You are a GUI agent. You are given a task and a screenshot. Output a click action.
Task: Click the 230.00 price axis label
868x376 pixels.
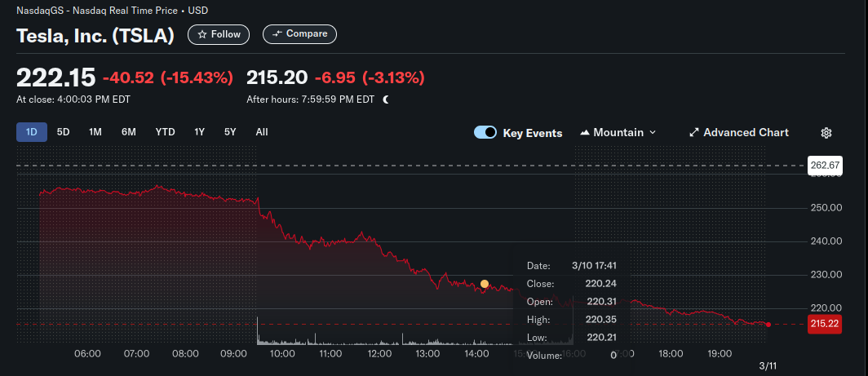pos(826,275)
